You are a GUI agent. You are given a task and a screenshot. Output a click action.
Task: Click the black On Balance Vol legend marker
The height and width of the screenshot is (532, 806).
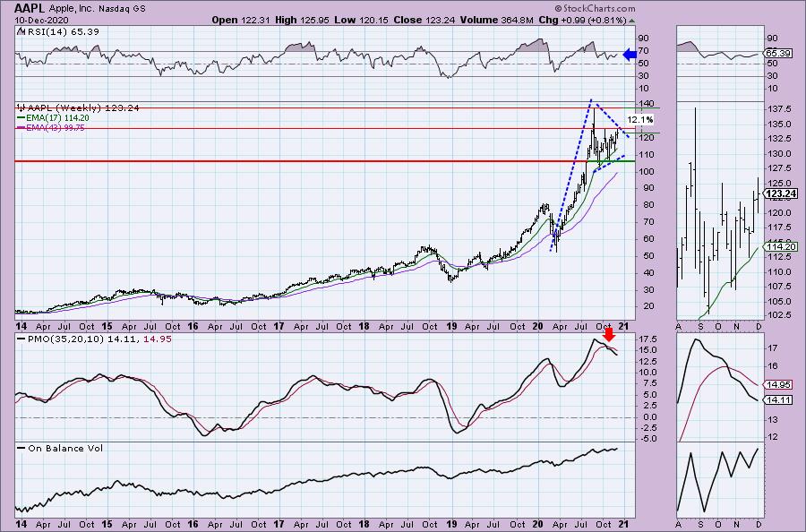[21, 448]
